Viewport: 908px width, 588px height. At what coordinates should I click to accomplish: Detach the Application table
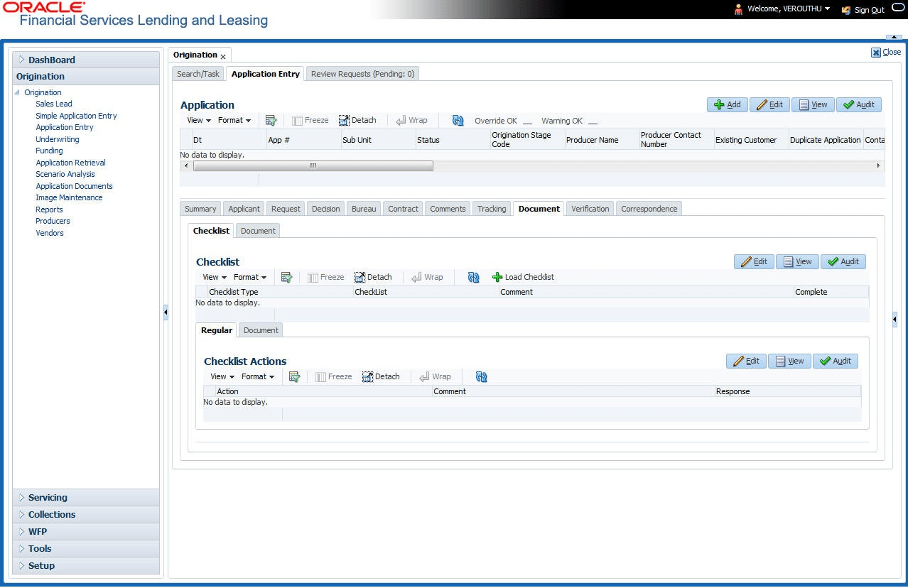pyautogui.click(x=357, y=121)
